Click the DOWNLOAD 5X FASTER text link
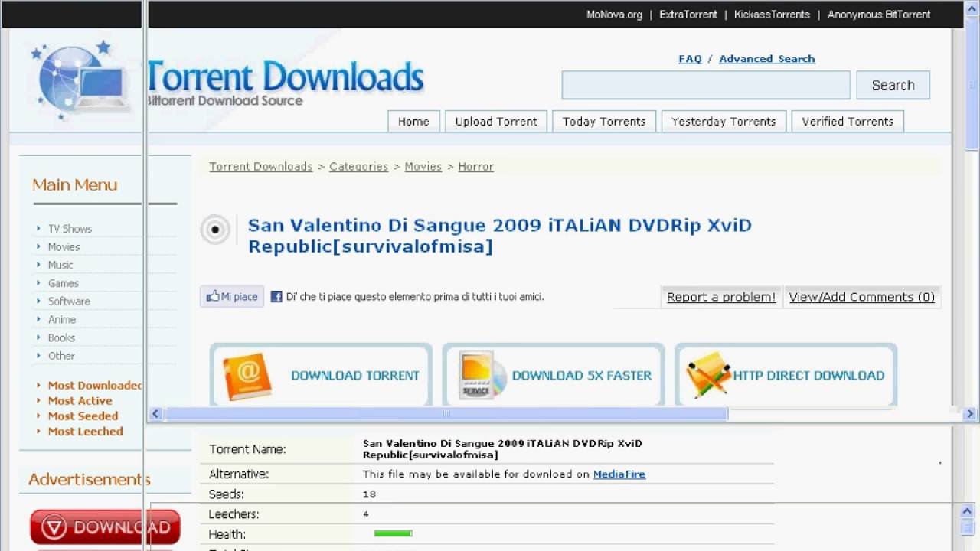980x551 pixels. point(582,376)
